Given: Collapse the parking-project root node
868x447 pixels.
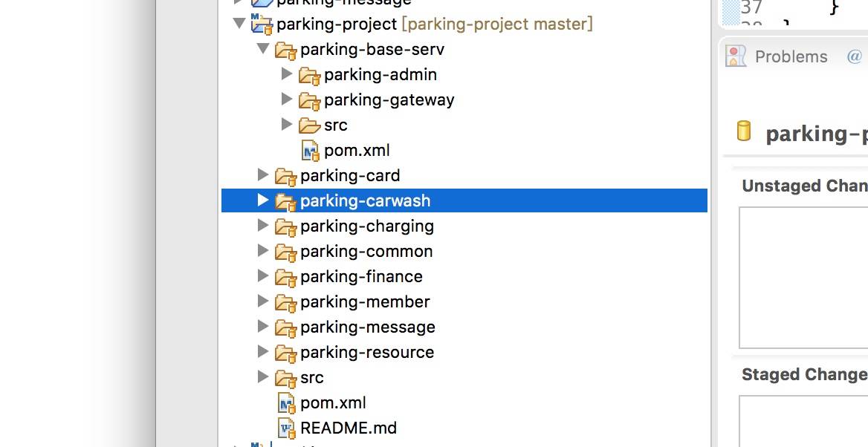Looking at the screenshot, I should 239,24.
